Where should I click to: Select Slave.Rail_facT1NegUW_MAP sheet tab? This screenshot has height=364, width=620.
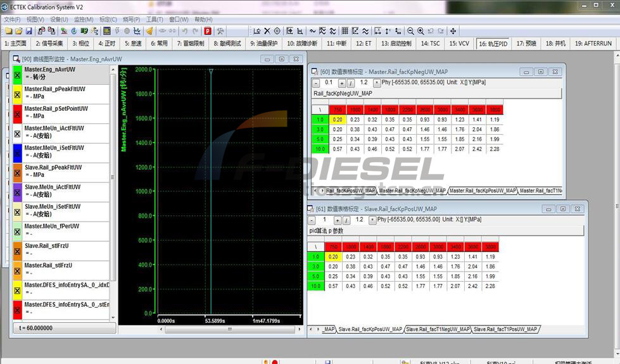click(438, 329)
